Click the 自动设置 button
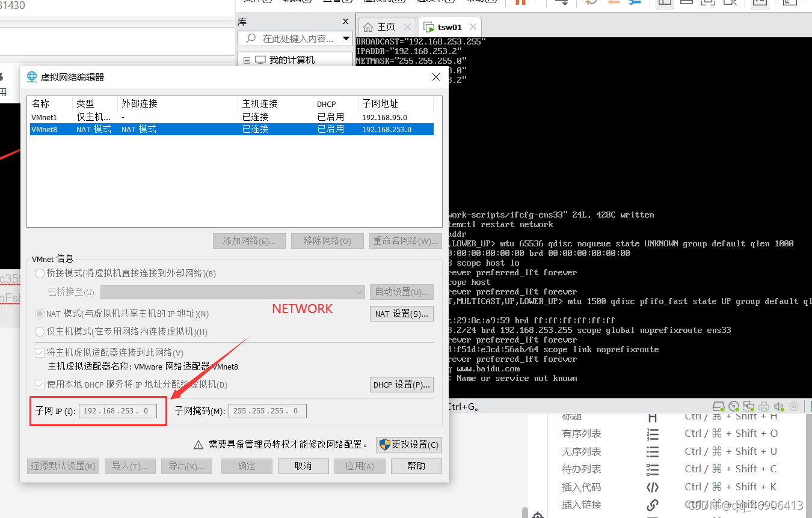This screenshot has height=518, width=812. click(x=402, y=292)
